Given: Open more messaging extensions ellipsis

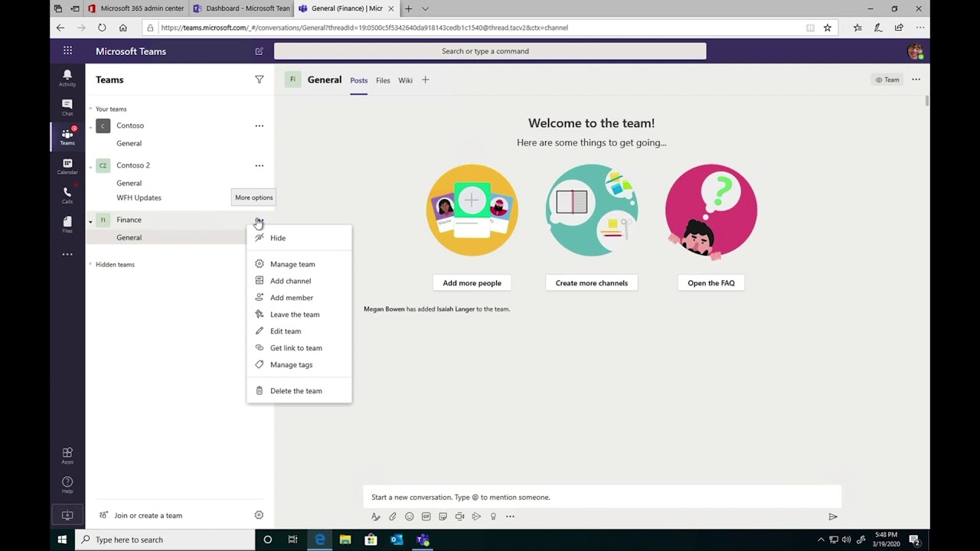Looking at the screenshot, I should 510,517.
